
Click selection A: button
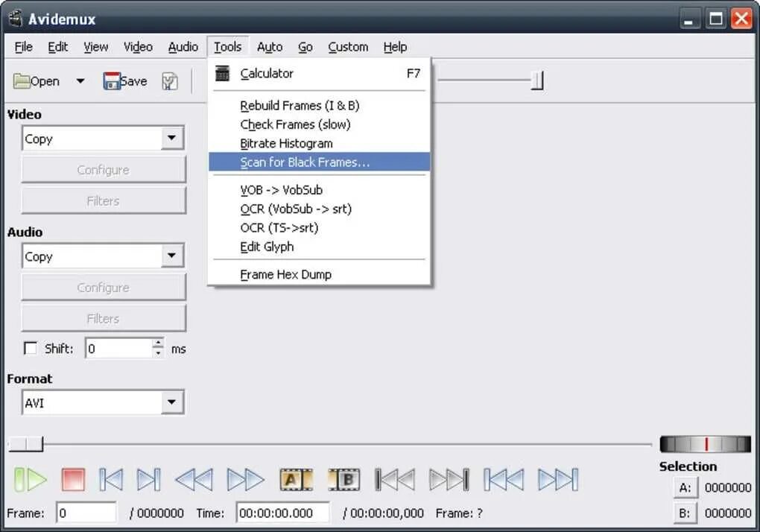[x=685, y=487]
